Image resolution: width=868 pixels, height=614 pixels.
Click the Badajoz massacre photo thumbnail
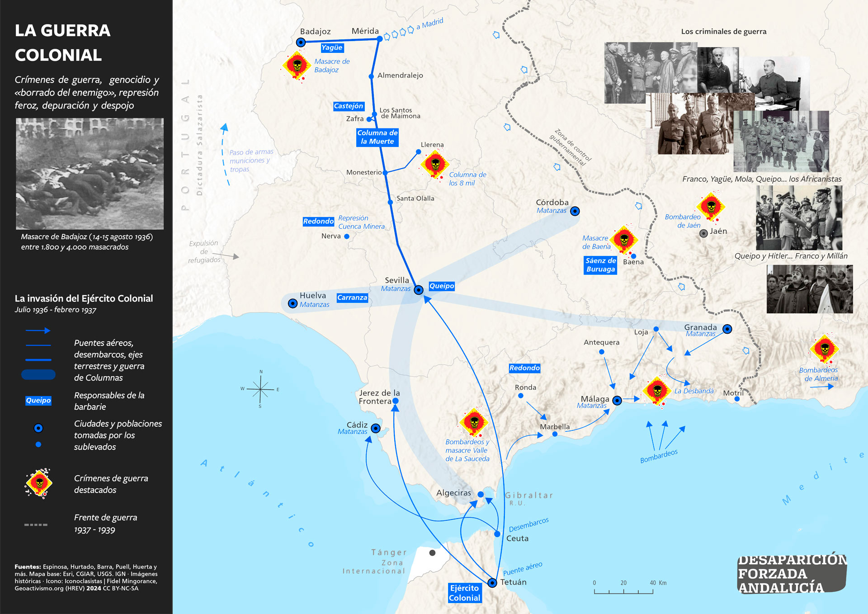(90, 174)
